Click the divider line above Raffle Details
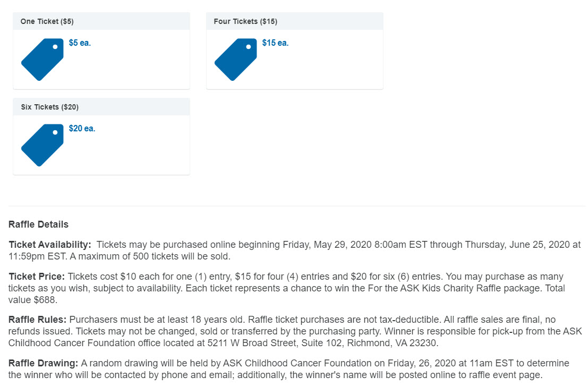This screenshot has width=588, height=385. pos(296,206)
